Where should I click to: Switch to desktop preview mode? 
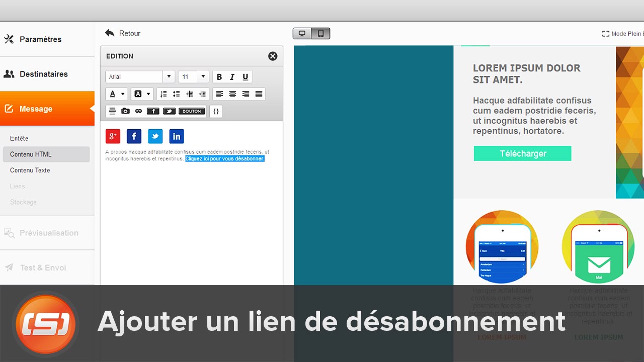tap(302, 34)
